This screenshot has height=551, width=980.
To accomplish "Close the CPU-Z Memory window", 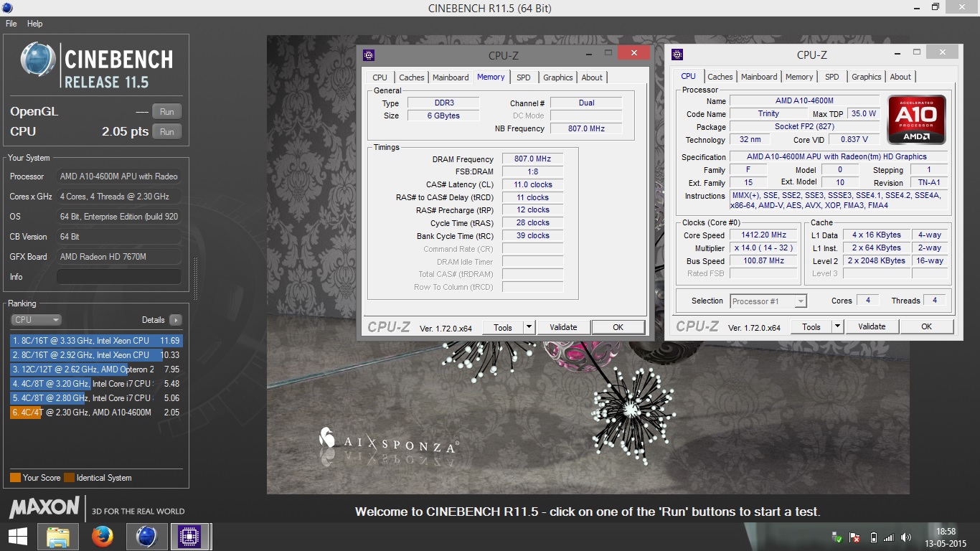I will pos(633,53).
